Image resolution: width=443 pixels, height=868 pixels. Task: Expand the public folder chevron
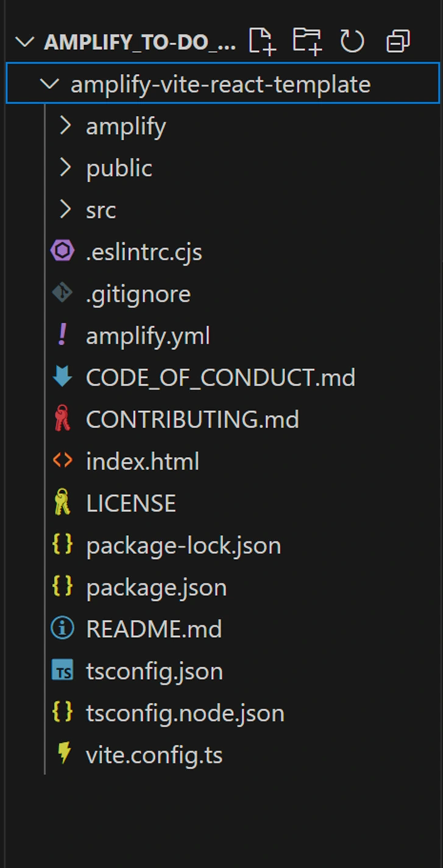[x=65, y=168]
